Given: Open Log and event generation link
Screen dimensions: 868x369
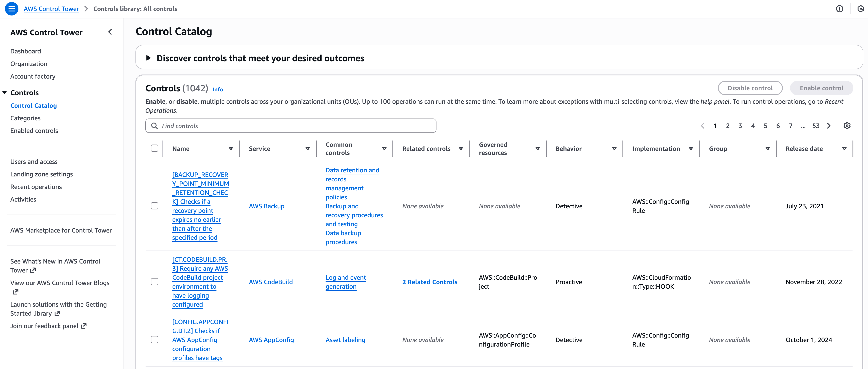Looking at the screenshot, I should point(345,282).
